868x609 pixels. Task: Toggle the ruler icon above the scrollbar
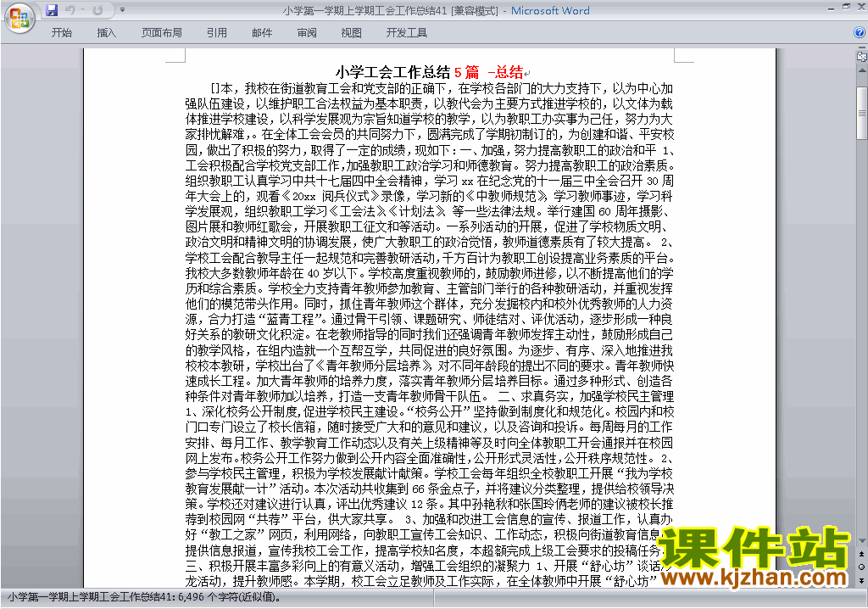tap(862, 56)
